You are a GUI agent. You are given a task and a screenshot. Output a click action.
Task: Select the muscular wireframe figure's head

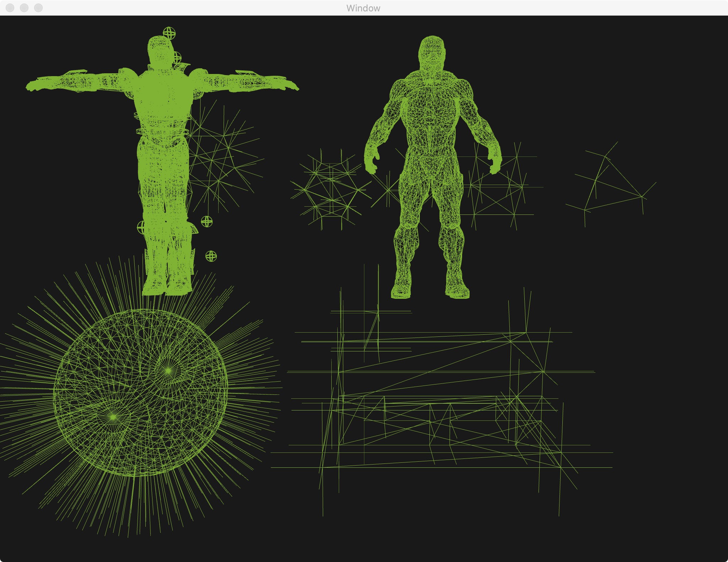pos(432,52)
